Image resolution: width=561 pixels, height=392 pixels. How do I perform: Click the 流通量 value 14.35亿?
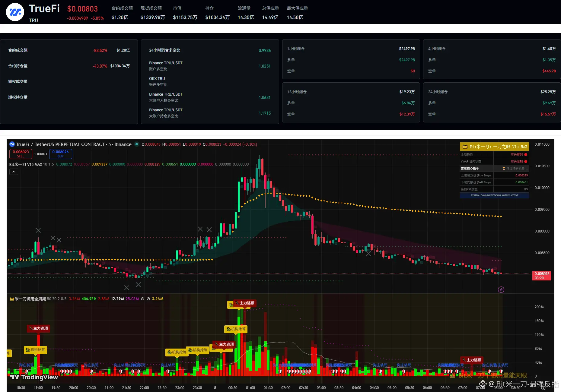(246, 17)
